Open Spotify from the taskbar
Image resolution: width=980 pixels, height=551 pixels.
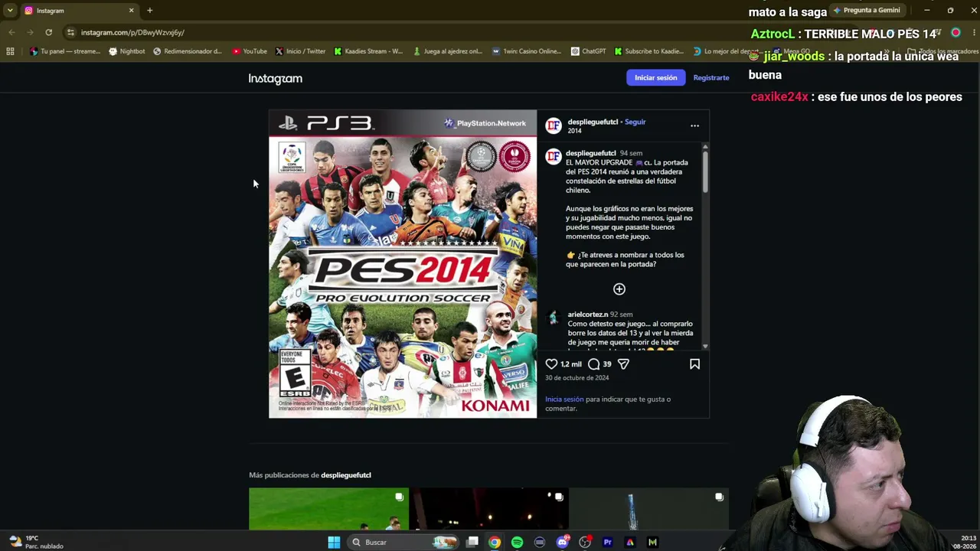(517, 543)
